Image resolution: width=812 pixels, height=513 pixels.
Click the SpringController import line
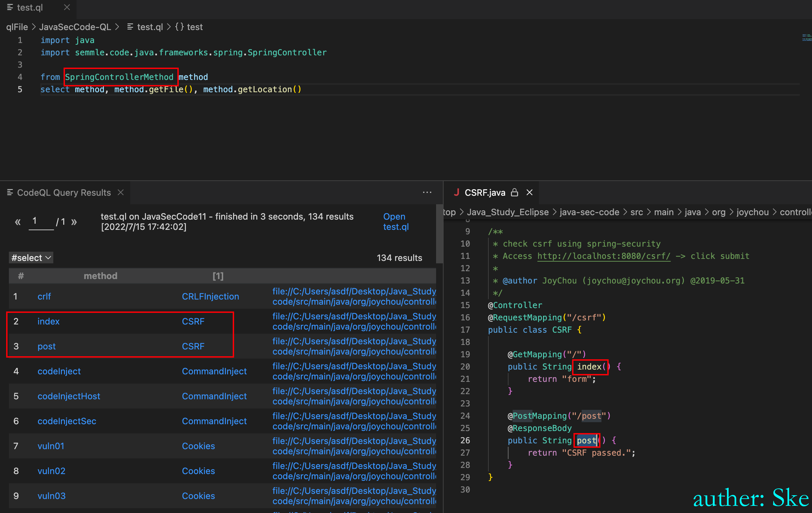[x=184, y=53]
